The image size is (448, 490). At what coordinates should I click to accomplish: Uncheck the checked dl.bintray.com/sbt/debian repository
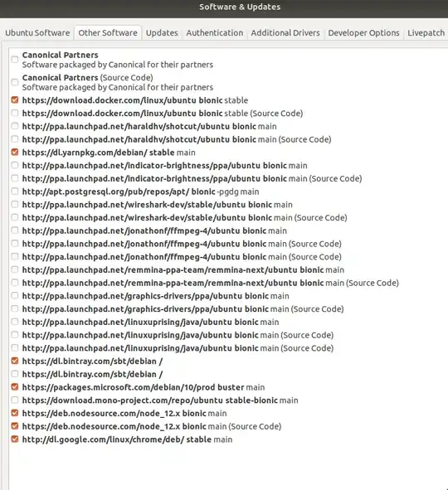click(x=15, y=361)
